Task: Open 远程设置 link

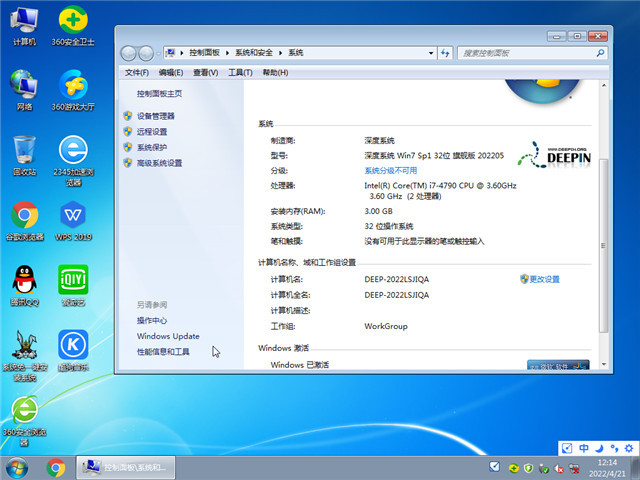Action: [152, 132]
